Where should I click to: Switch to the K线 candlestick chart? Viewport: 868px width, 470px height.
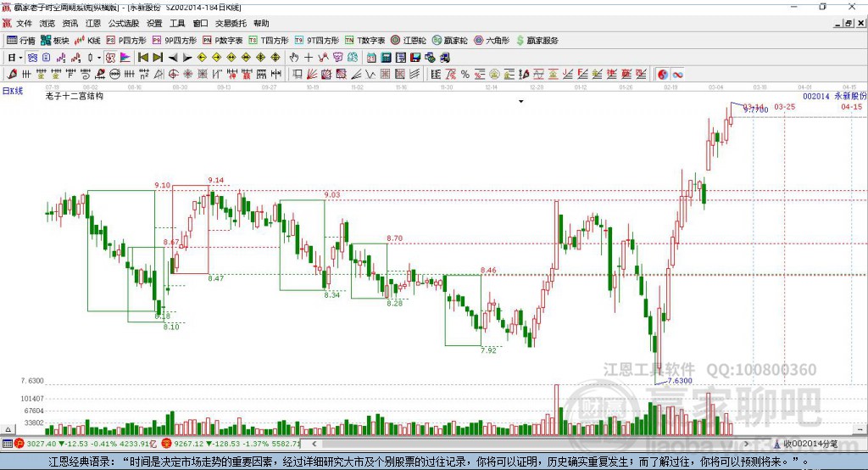coord(87,41)
